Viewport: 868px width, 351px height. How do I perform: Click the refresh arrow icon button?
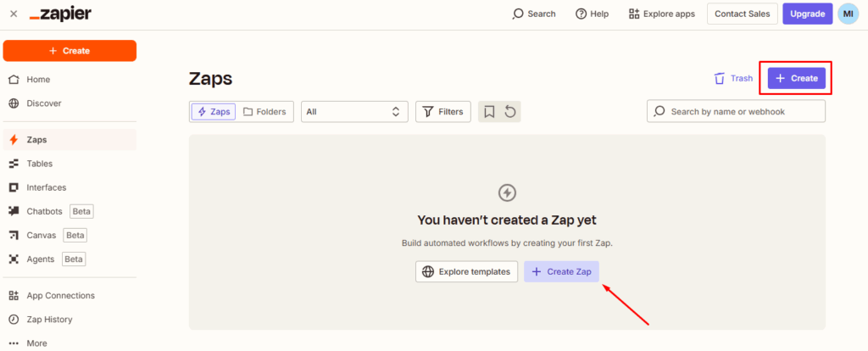pyautogui.click(x=510, y=111)
